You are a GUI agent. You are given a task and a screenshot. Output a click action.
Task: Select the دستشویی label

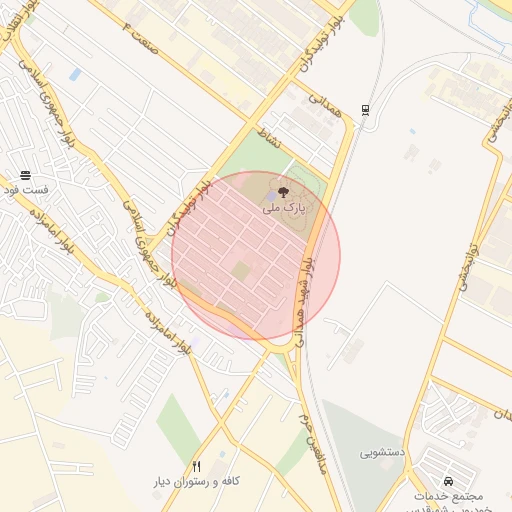click(x=382, y=453)
